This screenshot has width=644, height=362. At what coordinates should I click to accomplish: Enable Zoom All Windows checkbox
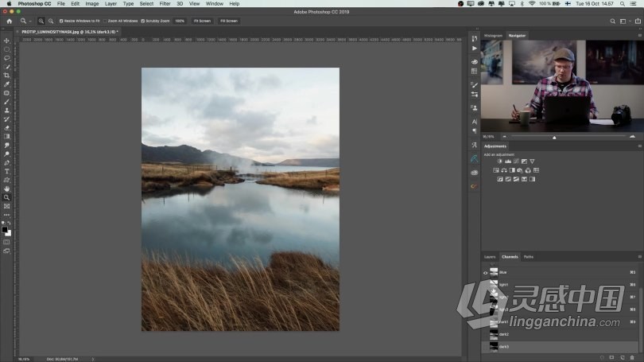[x=105, y=21]
